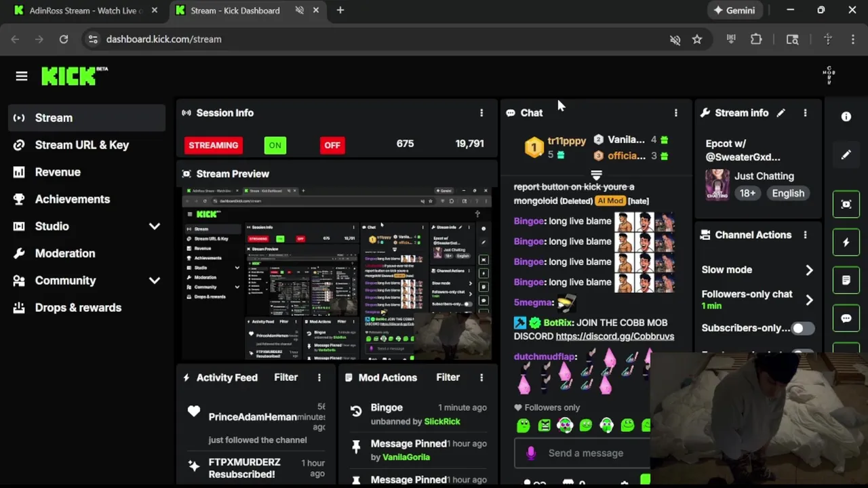Viewport: 868px width, 488px height.
Task: Open the browser extensions puzzle icon
Action: pos(756,39)
